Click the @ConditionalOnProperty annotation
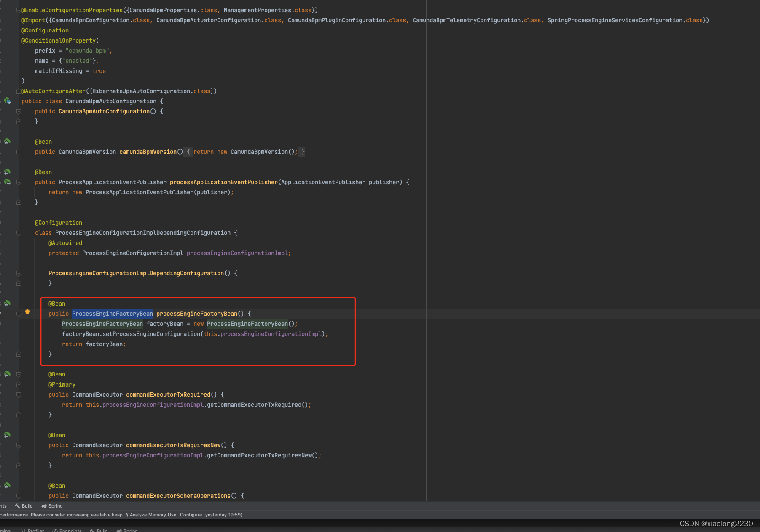 (x=59, y=40)
